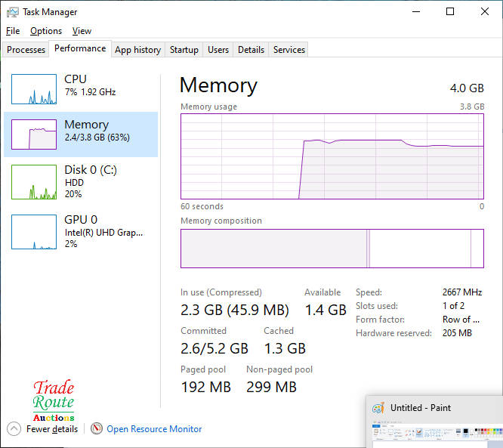
Task: Select the GPU 0 mini graph thumbnail
Action: click(x=34, y=231)
